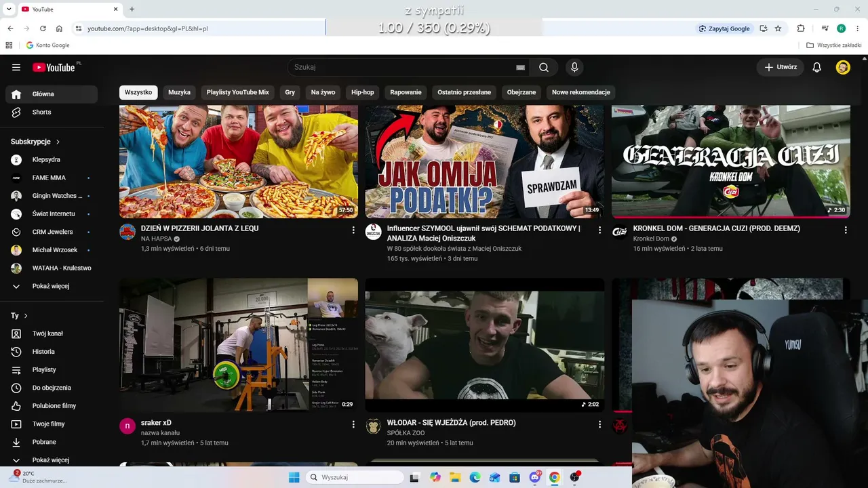Open the browser home page
The width and height of the screenshot is (868, 488).
[x=59, y=28]
